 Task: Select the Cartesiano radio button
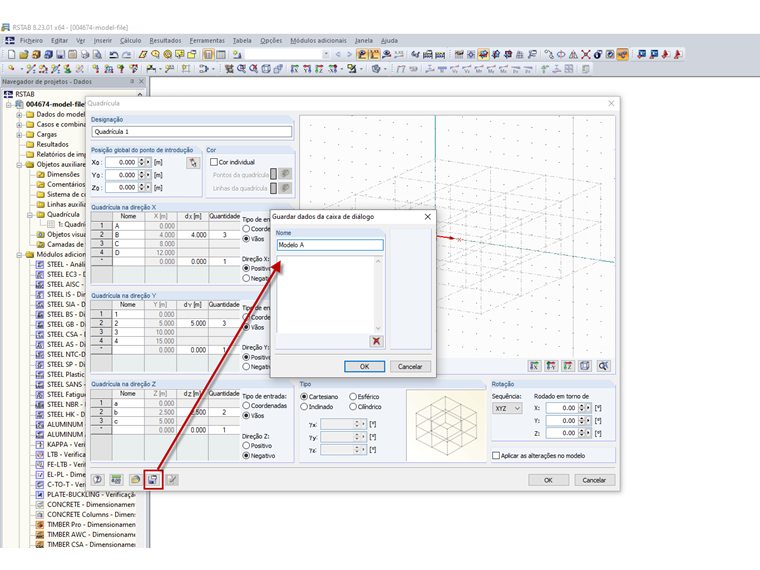304,396
